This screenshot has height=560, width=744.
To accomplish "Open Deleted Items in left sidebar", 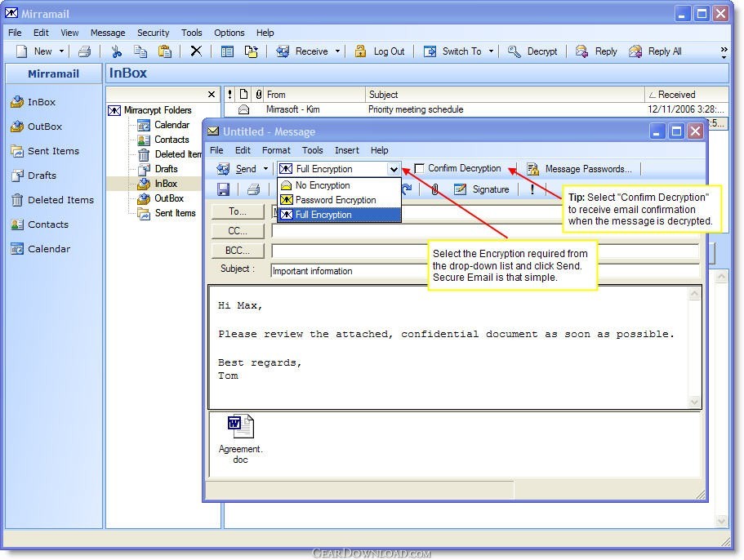I will (52, 200).
